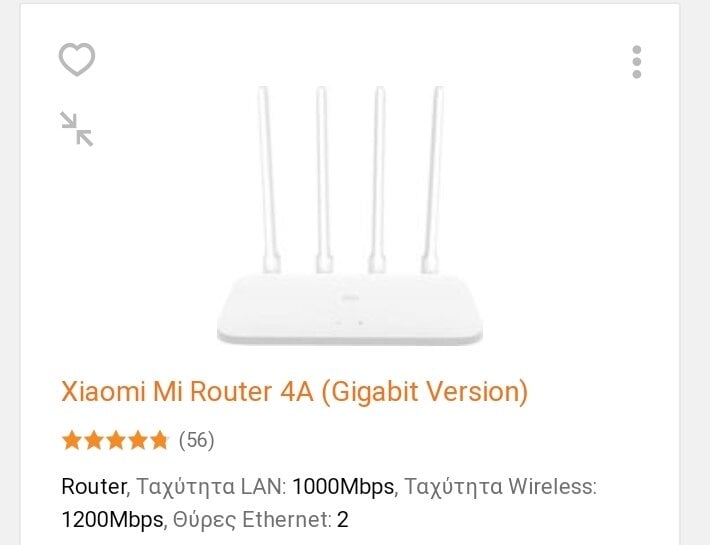Click the 1200Mbps wireless speed value
The width and height of the screenshot is (710, 545).
click(112, 519)
